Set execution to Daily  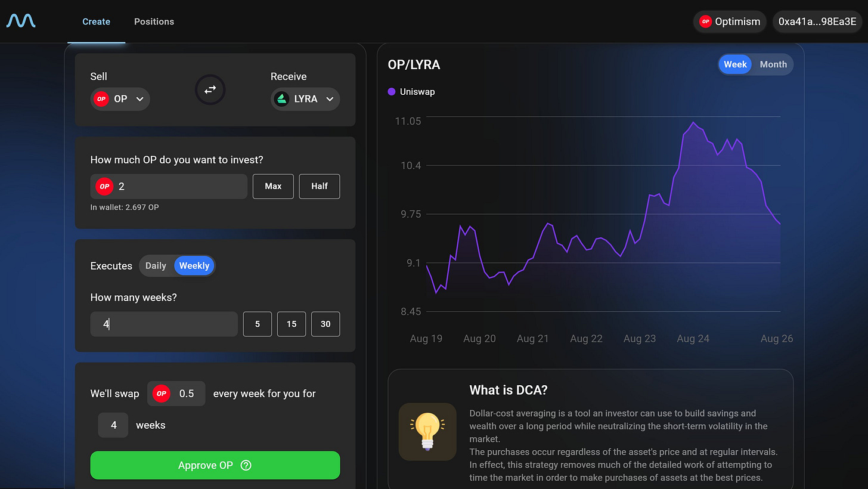tap(156, 265)
